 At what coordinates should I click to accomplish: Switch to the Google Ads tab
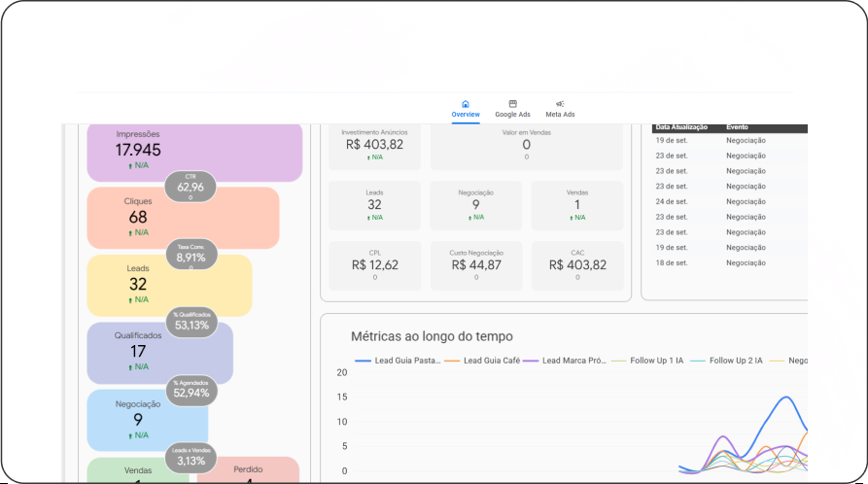(x=512, y=115)
